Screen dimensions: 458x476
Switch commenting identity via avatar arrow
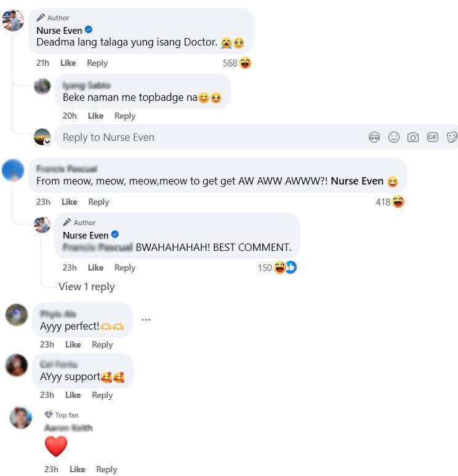(x=47, y=142)
